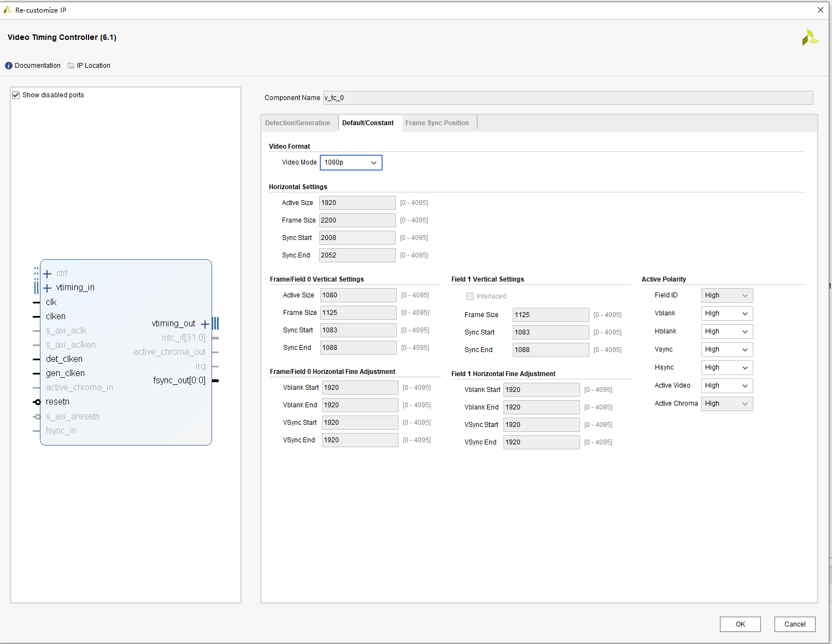This screenshot has width=832, height=644.
Task: Click the OK button
Action: (x=740, y=624)
